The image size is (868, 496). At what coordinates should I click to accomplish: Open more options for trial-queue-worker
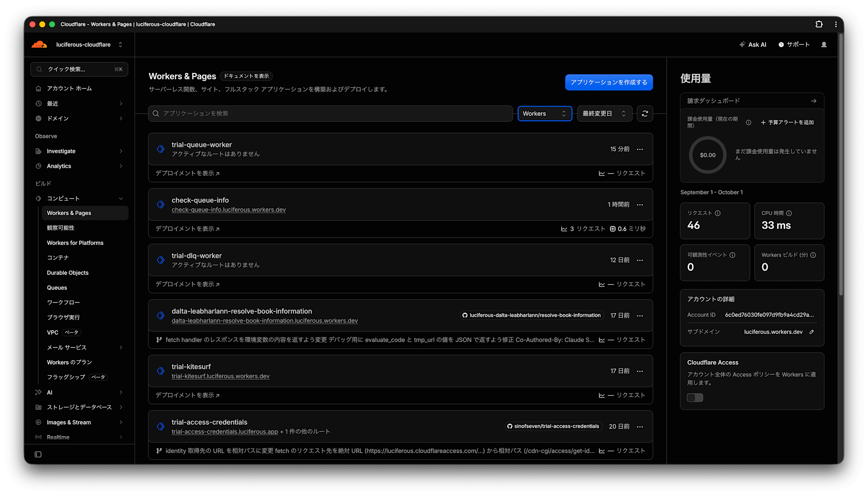click(x=640, y=149)
